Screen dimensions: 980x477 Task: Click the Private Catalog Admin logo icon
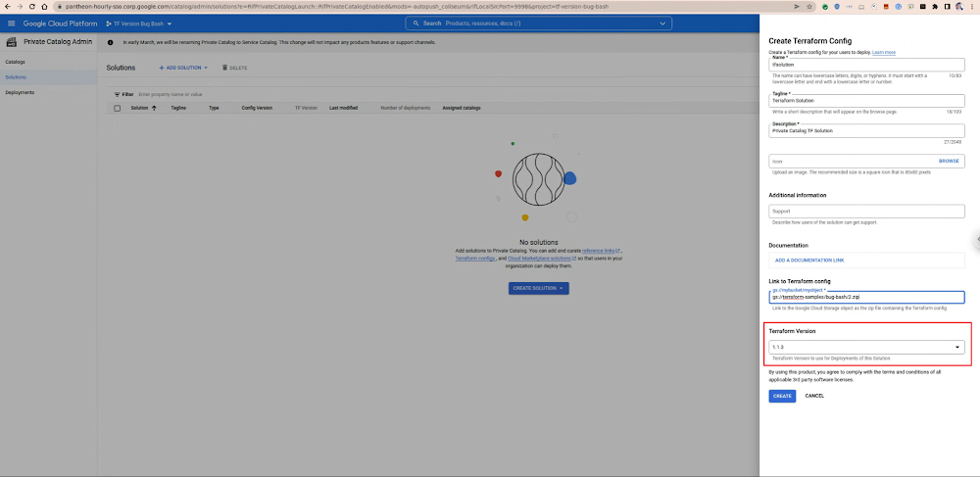(x=13, y=42)
